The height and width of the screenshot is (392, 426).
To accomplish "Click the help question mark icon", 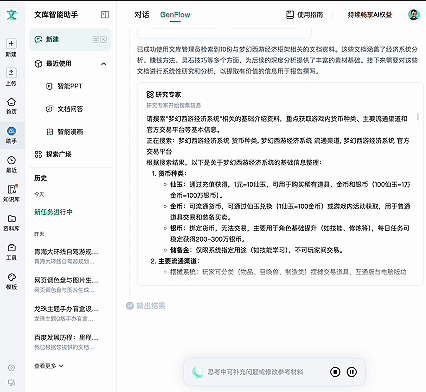I will coord(11,368).
